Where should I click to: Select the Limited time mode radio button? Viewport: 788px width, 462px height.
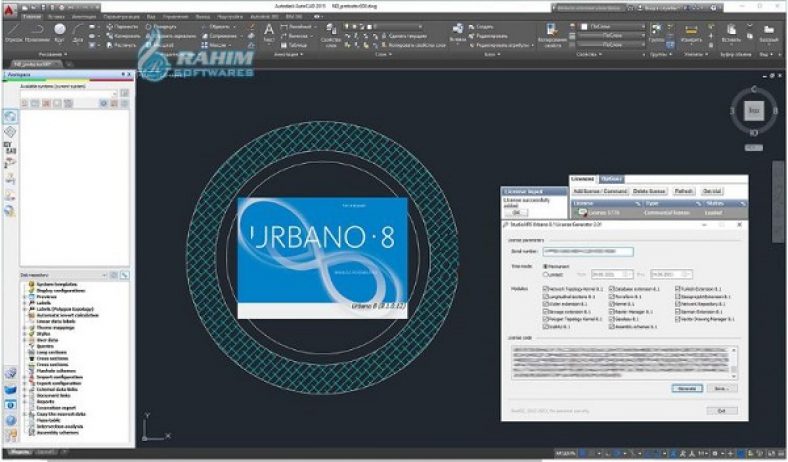[545, 274]
